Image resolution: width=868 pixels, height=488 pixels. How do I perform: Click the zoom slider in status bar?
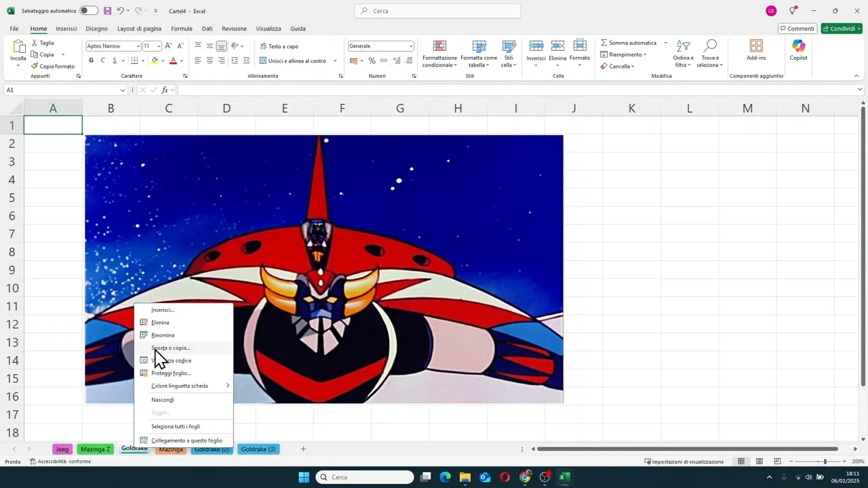tap(817, 462)
